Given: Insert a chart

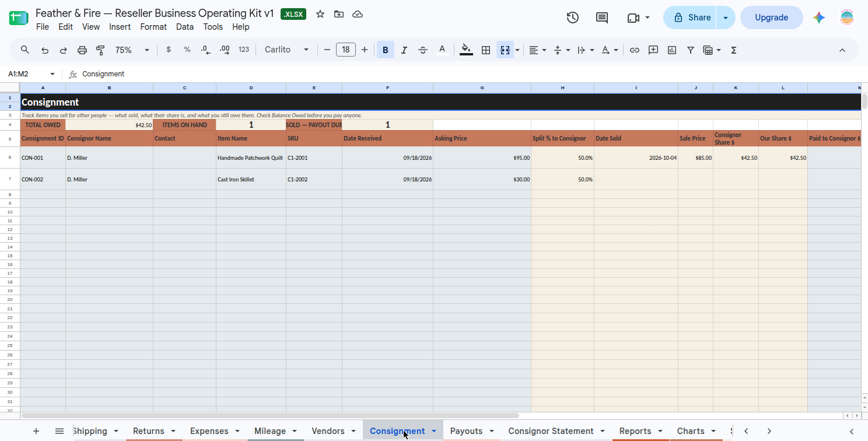Looking at the screenshot, I should 672,50.
